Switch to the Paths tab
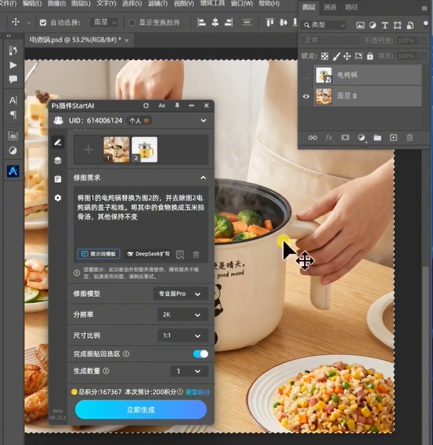433x445 pixels. click(351, 7)
